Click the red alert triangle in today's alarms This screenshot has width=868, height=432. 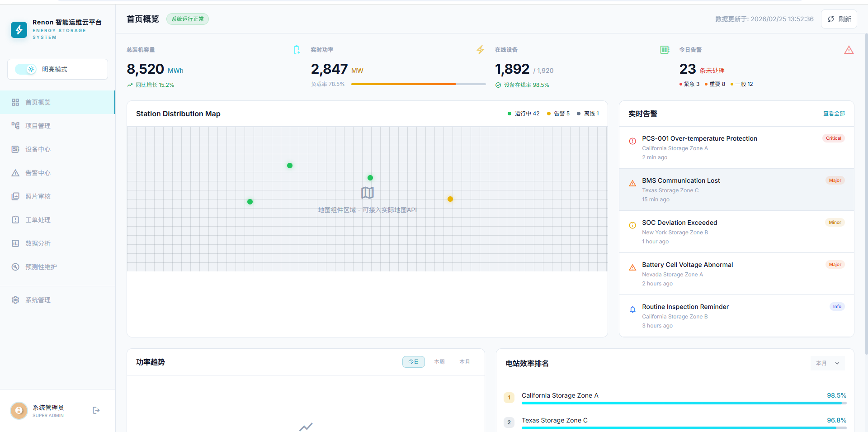pos(849,50)
